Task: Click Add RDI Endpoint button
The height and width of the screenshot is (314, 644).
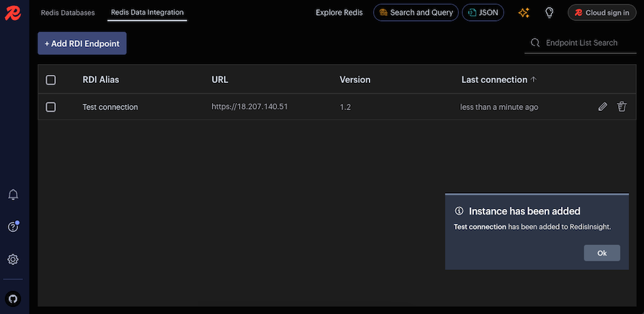Action: point(82,43)
